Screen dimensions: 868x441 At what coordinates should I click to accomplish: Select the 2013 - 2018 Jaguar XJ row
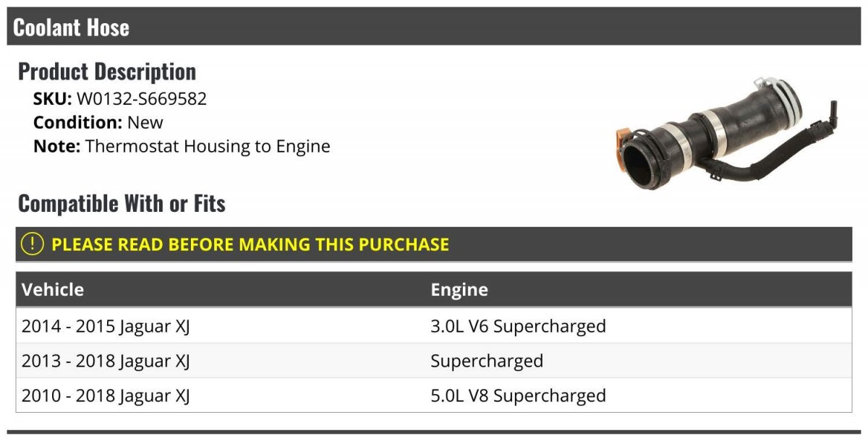coord(434,361)
